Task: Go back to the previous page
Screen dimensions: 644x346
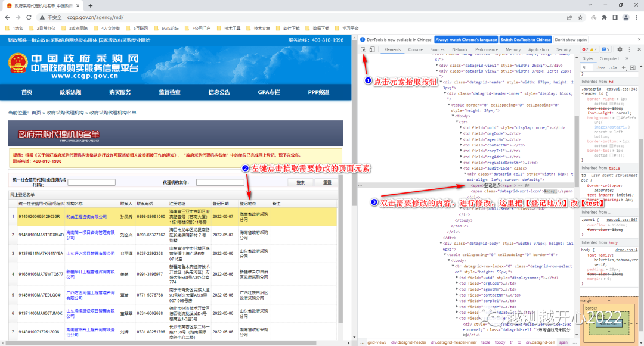Action: point(7,17)
